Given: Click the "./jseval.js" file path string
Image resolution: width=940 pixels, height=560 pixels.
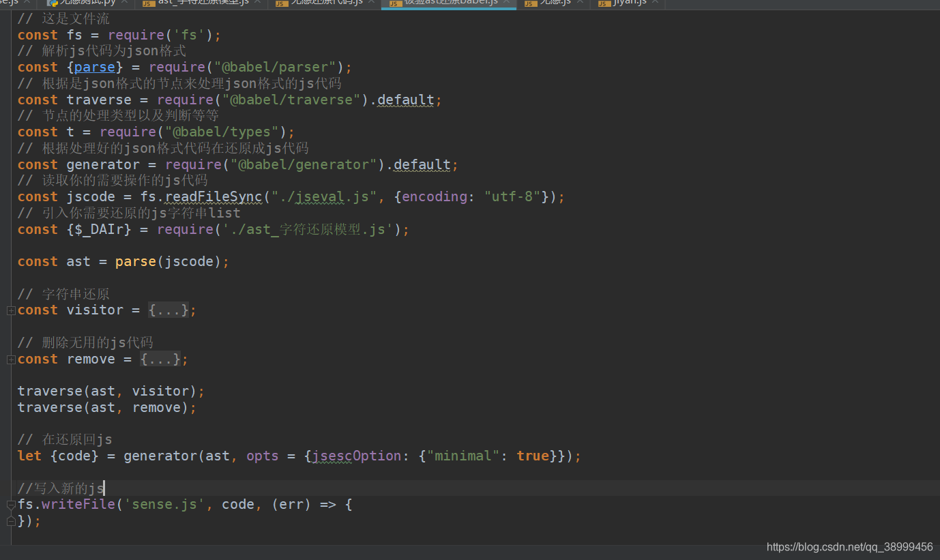Looking at the screenshot, I should tap(324, 196).
